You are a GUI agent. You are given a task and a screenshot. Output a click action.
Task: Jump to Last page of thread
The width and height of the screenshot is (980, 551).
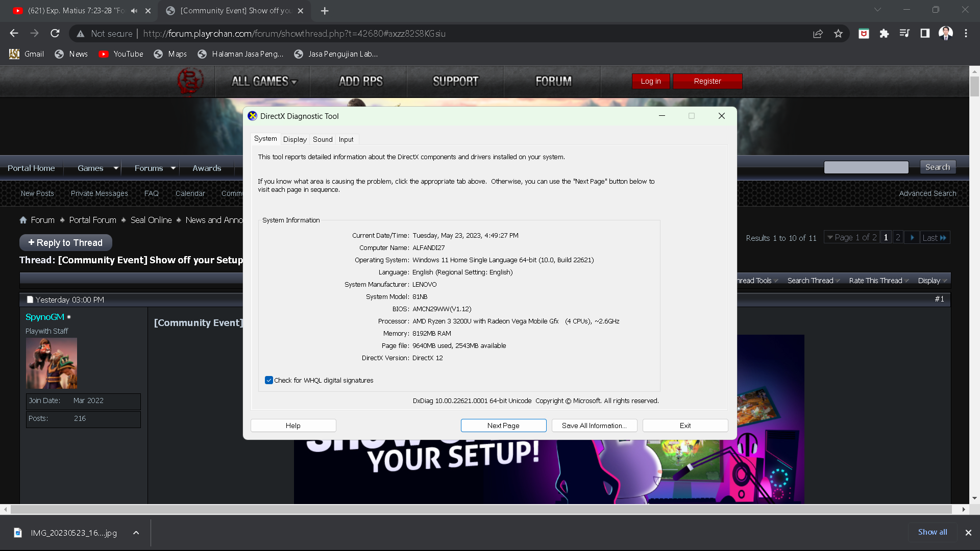click(x=935, y=238)
